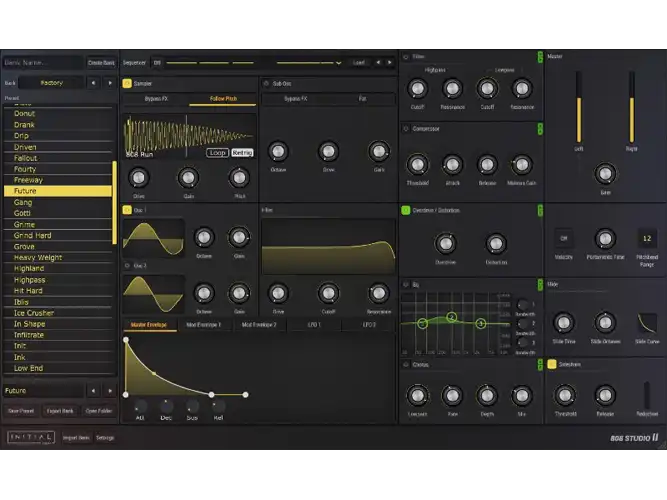Screen dimensions: 667x500
Task: Click the Highpass Cutoff knob
Action: 417,89
